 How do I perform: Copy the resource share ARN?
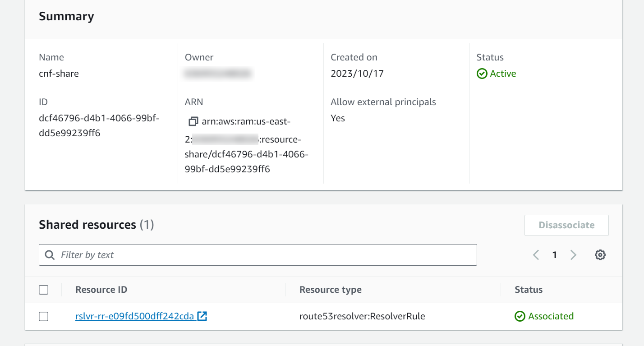(x=193, y=121)
